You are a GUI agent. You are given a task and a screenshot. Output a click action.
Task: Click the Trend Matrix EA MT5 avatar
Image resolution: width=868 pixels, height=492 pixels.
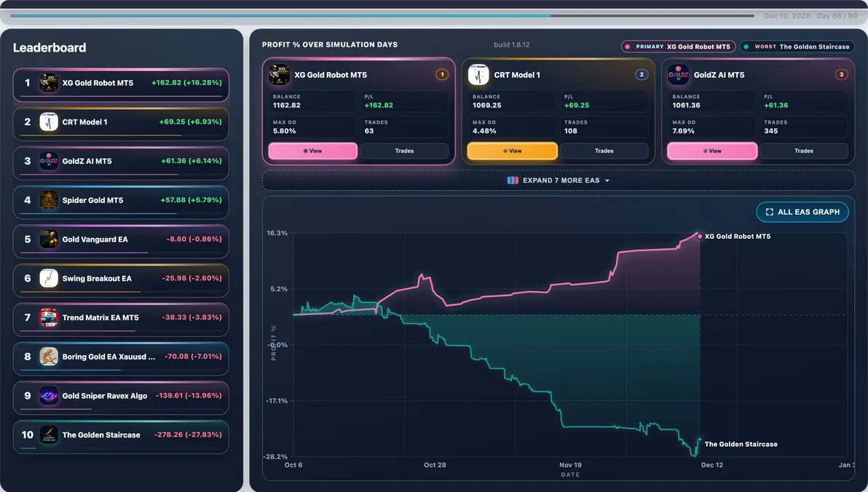coord(49,317)
